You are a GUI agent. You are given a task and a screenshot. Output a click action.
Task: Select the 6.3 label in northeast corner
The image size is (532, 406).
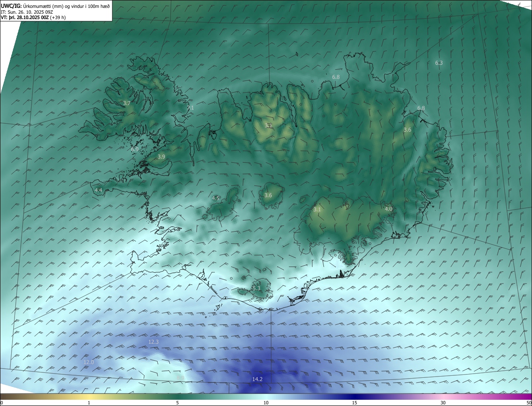pos(439,63)
